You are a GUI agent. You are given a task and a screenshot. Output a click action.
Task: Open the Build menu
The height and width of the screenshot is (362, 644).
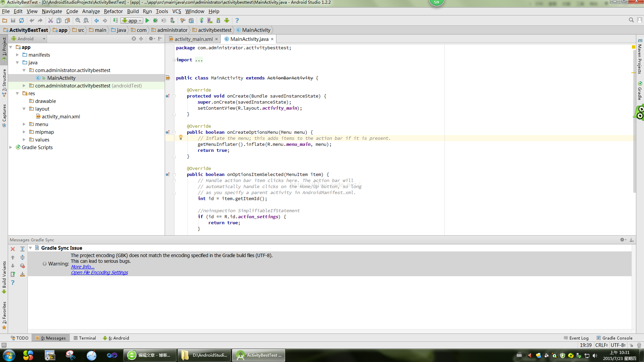pos(133,11)
